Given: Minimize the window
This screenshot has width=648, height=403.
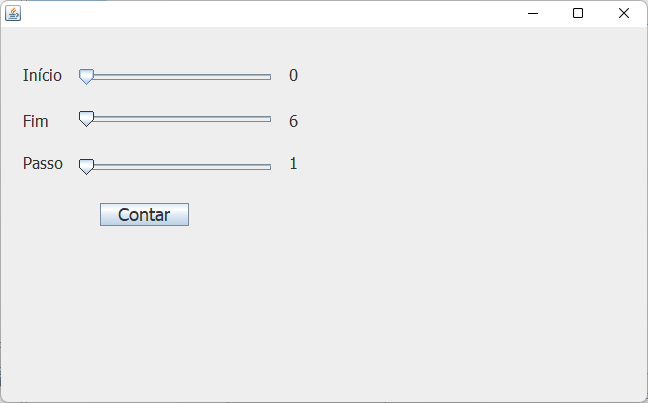Looking at the screenshot, I should coord(533,13).
